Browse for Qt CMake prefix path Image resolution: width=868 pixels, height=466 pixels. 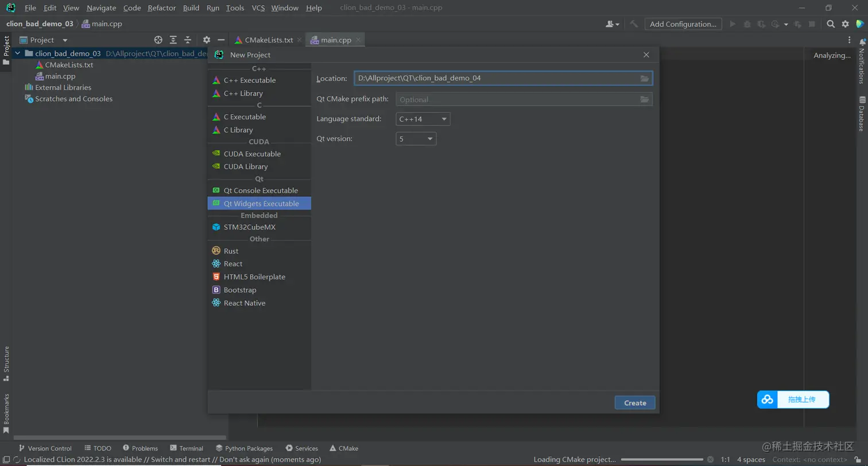pos(645,99)
